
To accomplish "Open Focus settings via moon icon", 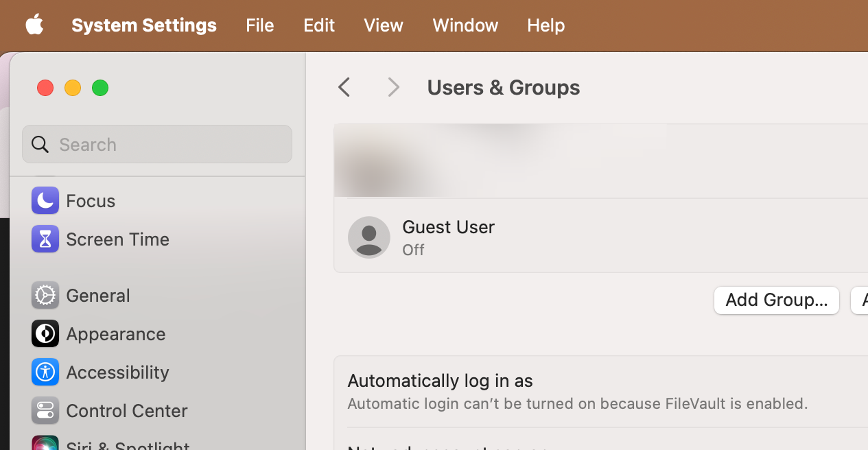I will [45, 200].
